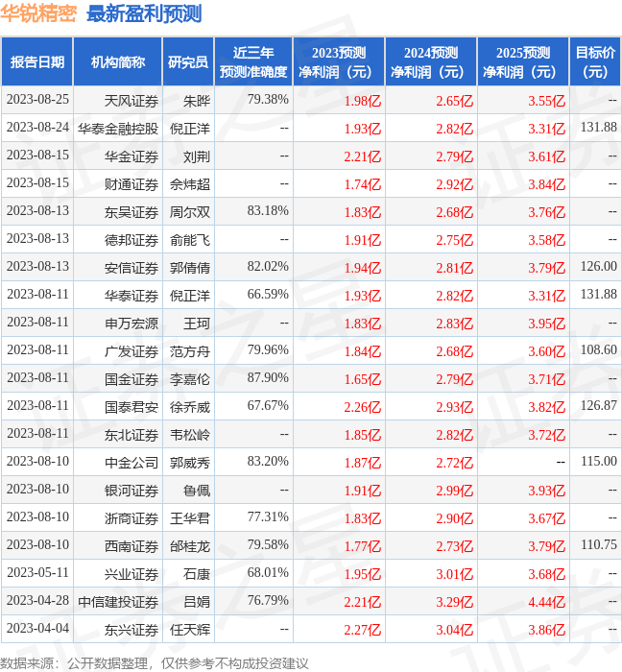Select the 机构简称 column header
The image size is (622, 672).
coord(118,61)
